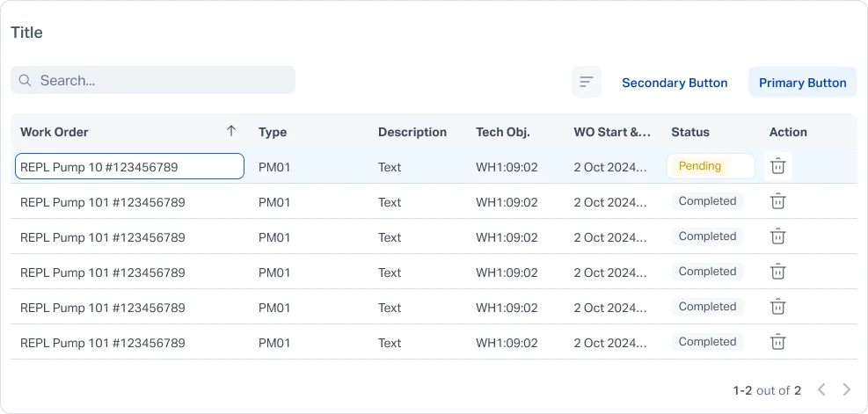Image resolution: width=868 pixels, height=414 pixels.
Task: Click WH1:09:02 in the Pending row
Action: tap(507, 167)
